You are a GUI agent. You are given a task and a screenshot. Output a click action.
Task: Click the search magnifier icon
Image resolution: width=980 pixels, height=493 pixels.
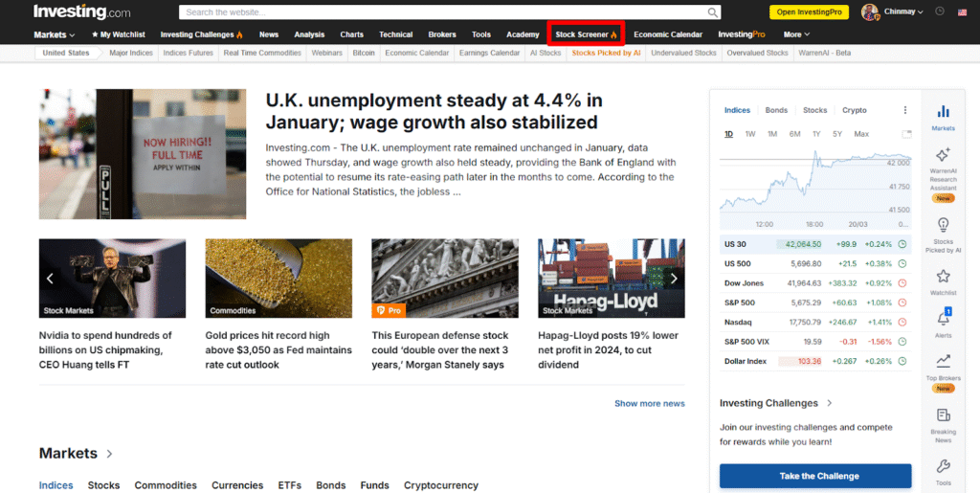coord(713,12)
